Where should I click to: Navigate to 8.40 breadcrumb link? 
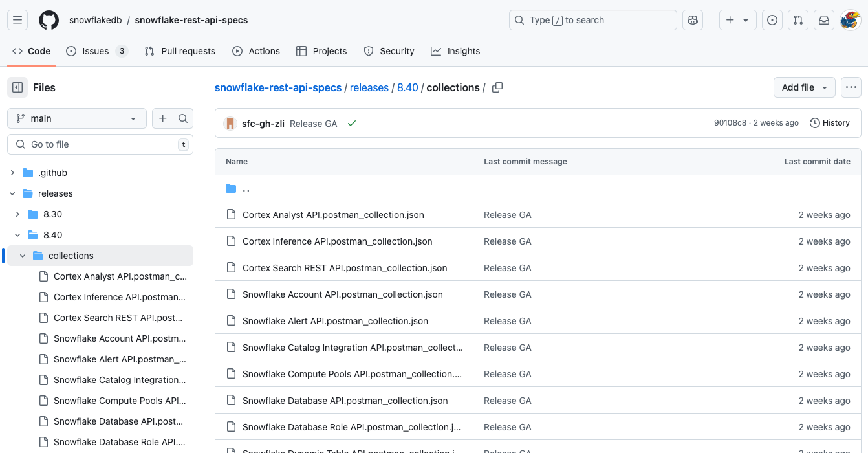(x=407, y=87)
